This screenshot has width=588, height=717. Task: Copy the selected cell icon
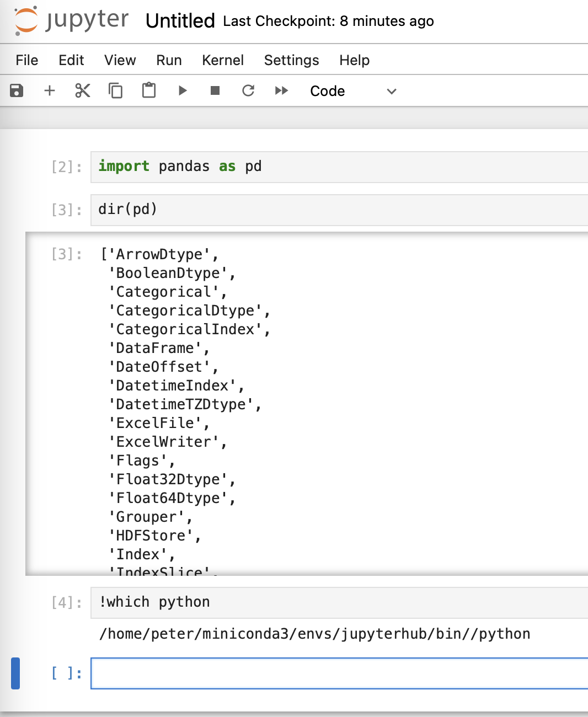coord(116,90)
